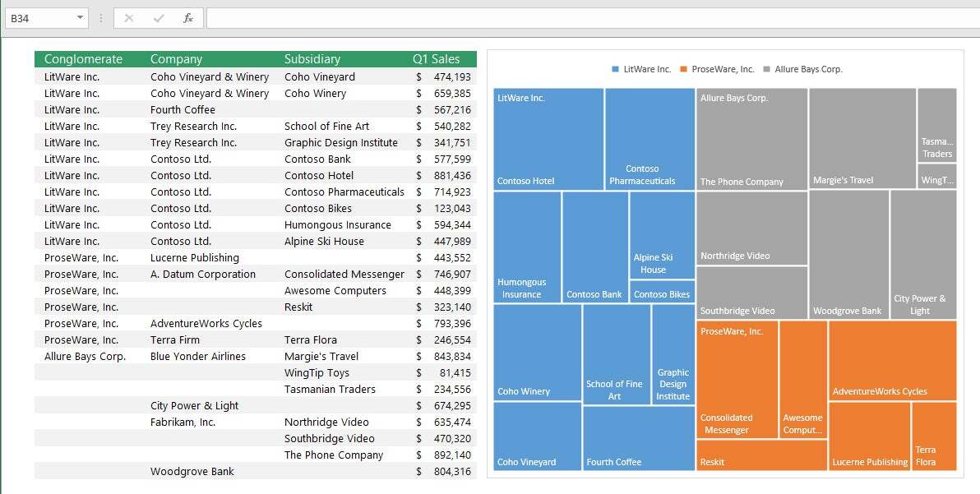Viewport: 980px width, 494px height.
Task: Click the Blue Yonder Airlines cell
Action: [198, 357]
